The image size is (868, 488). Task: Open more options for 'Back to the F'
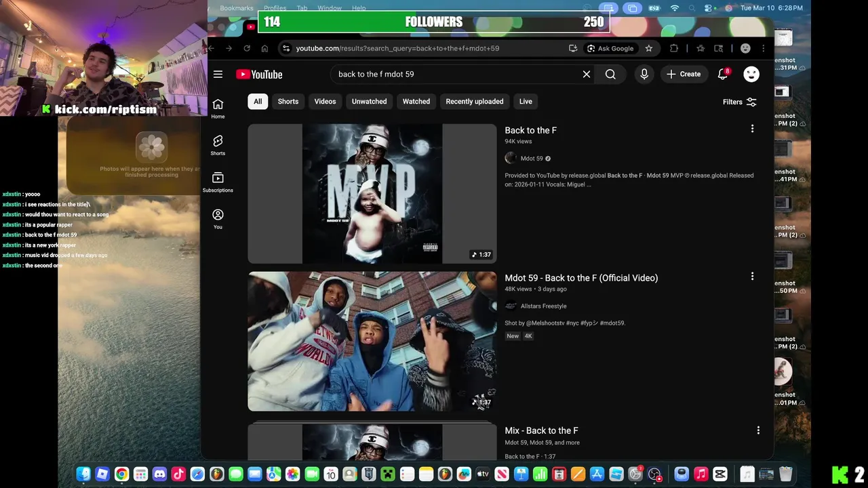pyautogui.click(x=752, y=129)
